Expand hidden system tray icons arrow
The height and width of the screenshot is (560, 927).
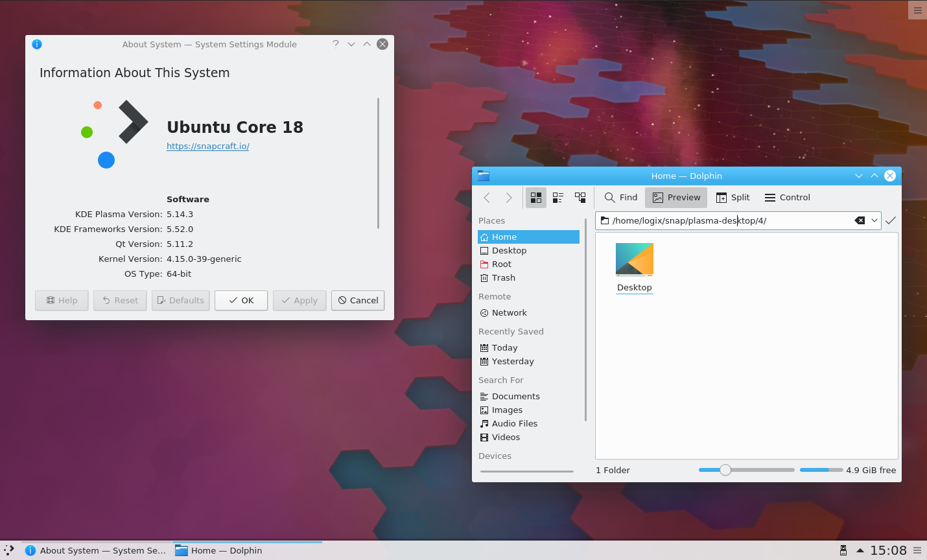tap(860, 550)
